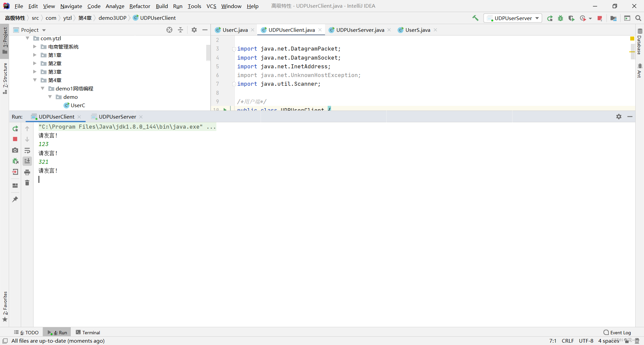Open the TODO tool window
This screenshot has height=345, width=644.
point(26,332)
